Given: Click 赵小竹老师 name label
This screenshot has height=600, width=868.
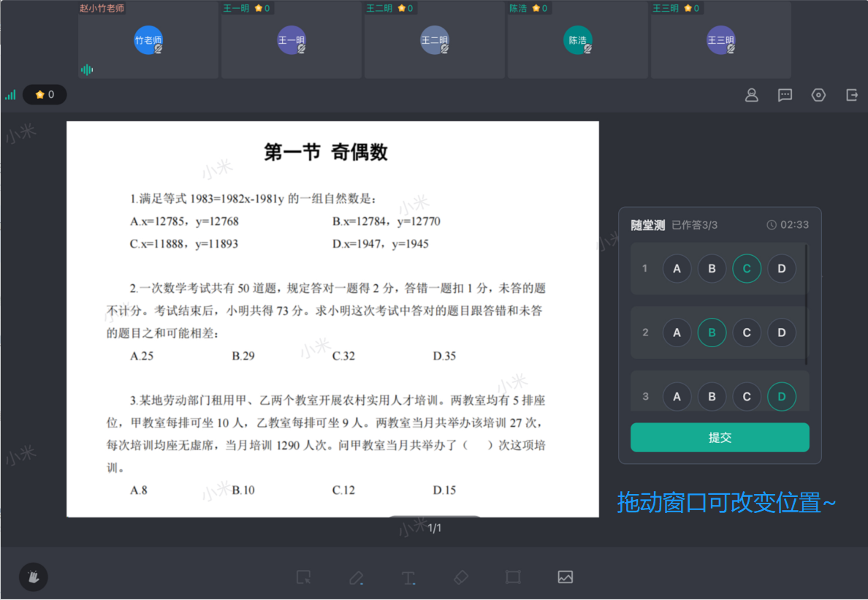Looking at the screenshot, I should tap(102, 8).
